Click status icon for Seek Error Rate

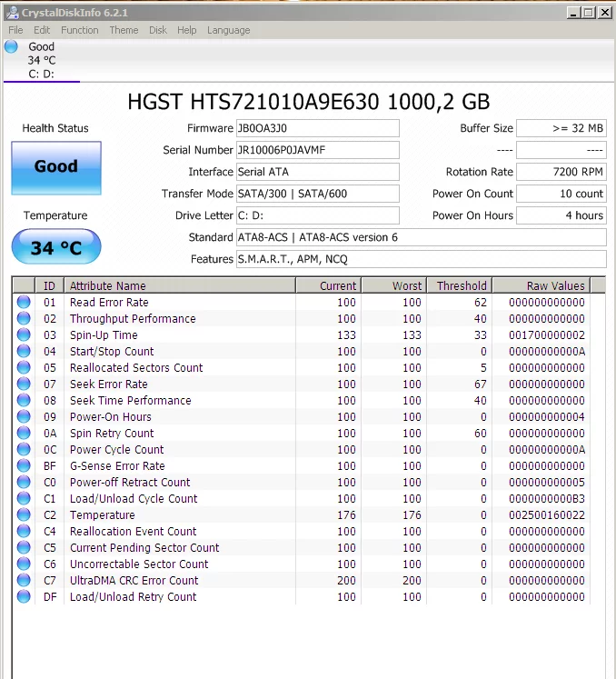click(x=24, y=384)
